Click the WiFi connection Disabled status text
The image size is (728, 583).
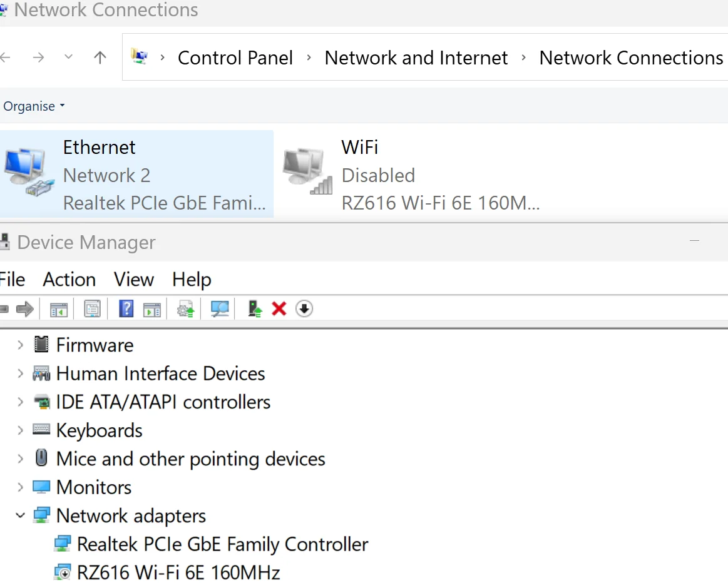tap(378, 176)
